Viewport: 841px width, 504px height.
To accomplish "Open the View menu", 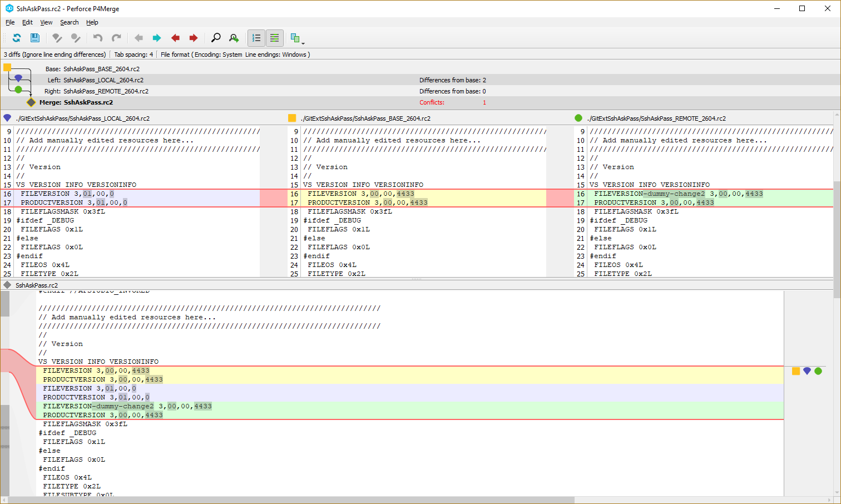I will 46,22.
